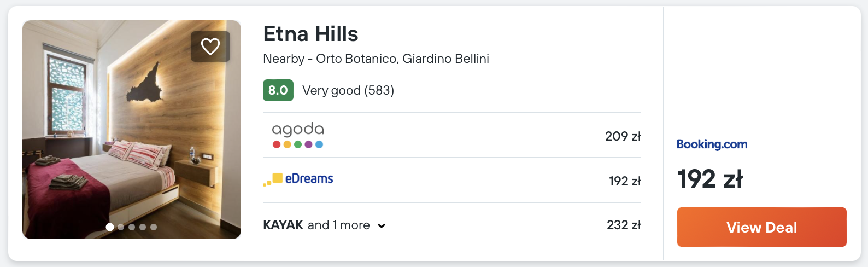
Task: Click the 8.0 rating badge
Action: 278,90
